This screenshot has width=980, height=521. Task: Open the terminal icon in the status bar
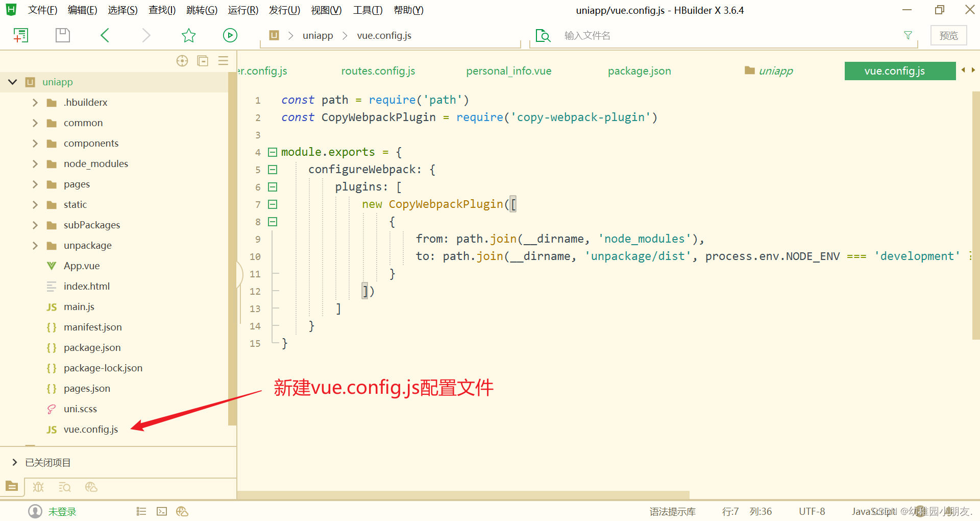point(162,511)
